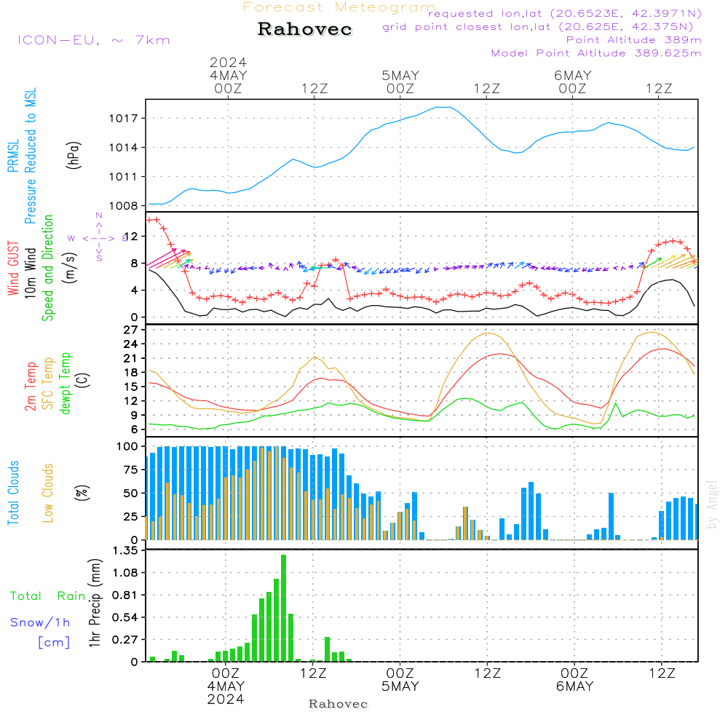Click the "1.35" precipitation axis value
728x728 pixels.
tap(125, 550)
